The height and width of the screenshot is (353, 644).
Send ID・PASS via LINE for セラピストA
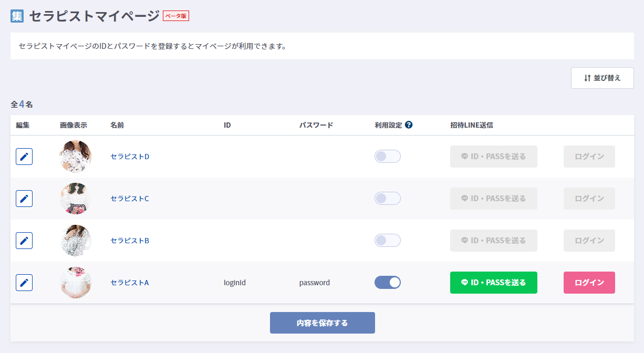pyautogui.click(x=493, y=283)
